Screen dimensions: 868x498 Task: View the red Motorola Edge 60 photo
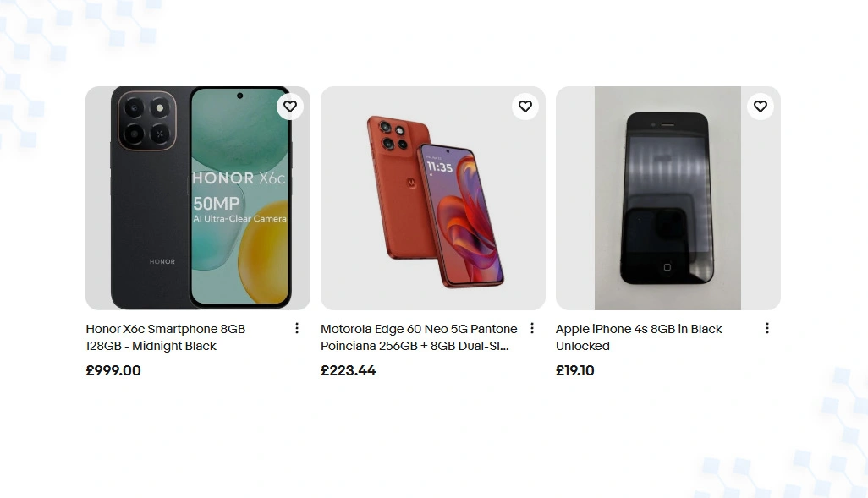pos(433,198)
